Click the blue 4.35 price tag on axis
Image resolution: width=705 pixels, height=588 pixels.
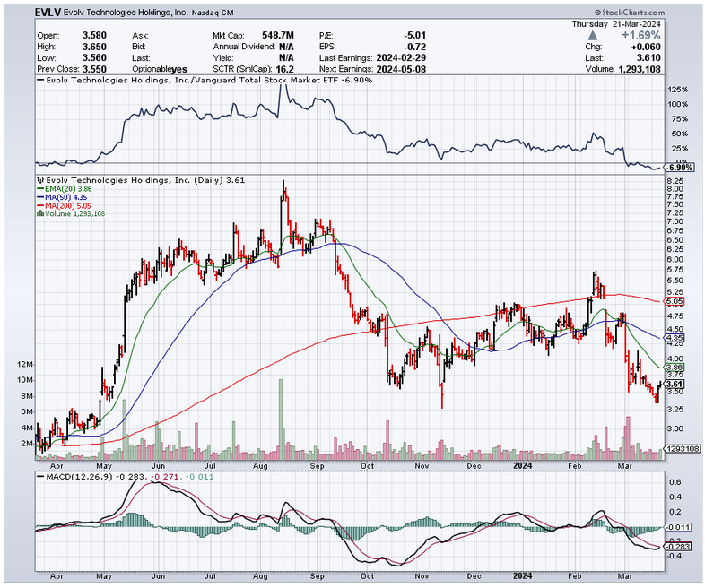pos(675,338)
